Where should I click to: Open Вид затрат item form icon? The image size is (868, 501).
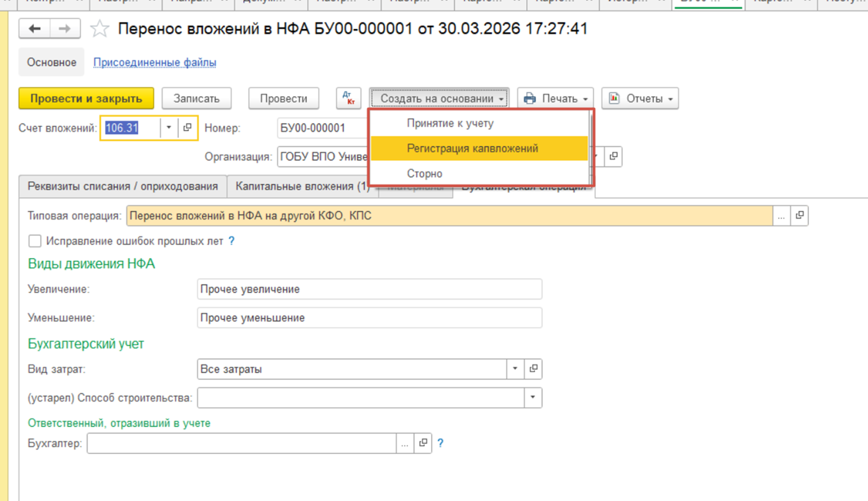pos(533,369)
